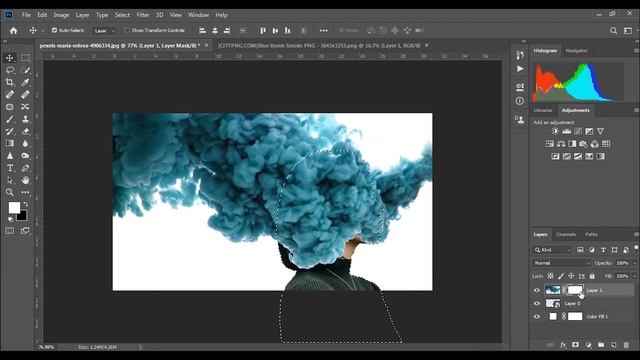Toggle the layer filtering switch
The height and width of the screenshot is (360, 640).
(x=636, y=248)
